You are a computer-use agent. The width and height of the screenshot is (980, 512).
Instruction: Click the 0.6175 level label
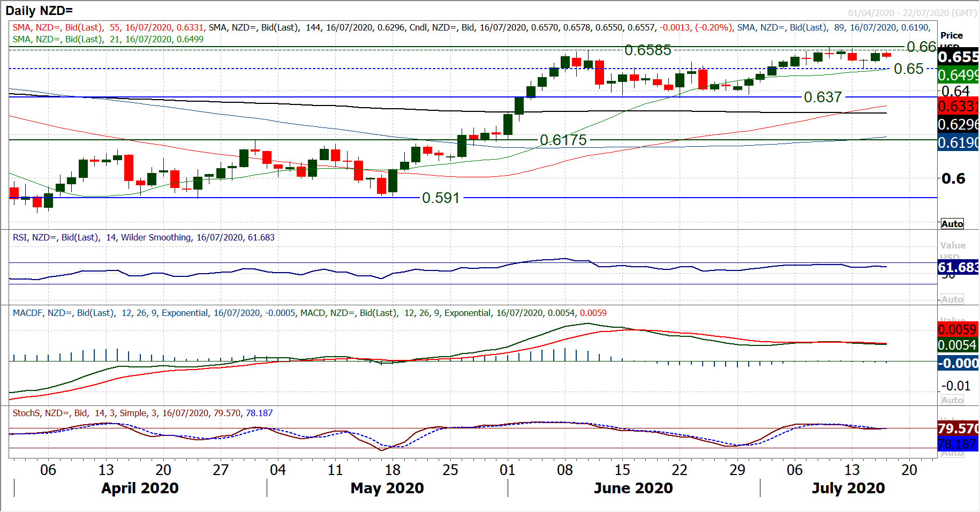563,140
